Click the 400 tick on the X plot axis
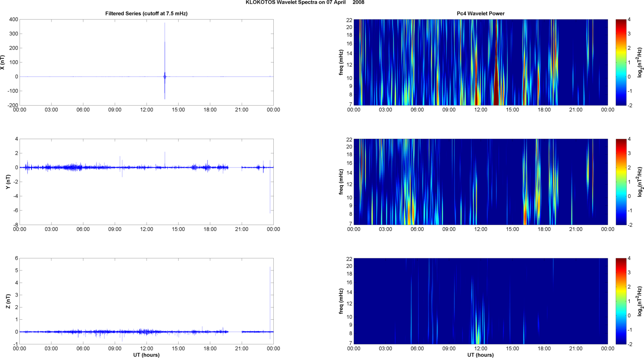The width and height of the screenshot is (644, 358). pos(13,19)
